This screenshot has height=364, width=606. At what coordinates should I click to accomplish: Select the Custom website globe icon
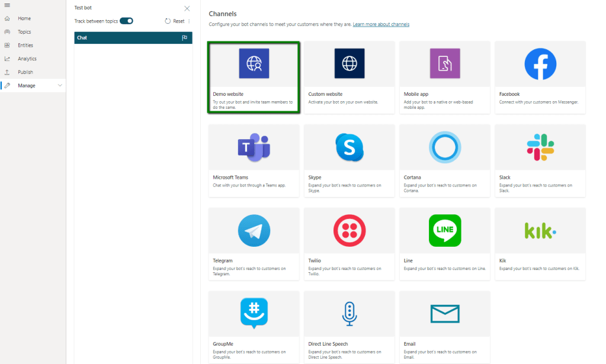[349, 63]
